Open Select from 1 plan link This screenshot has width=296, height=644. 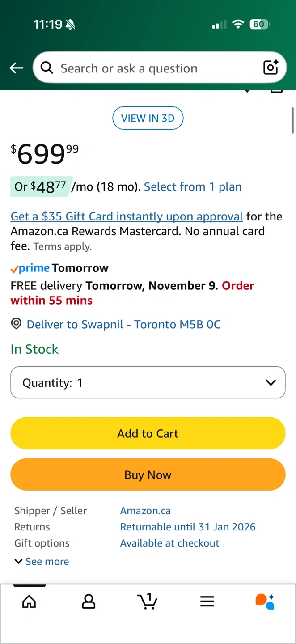(x=193, y=186)
